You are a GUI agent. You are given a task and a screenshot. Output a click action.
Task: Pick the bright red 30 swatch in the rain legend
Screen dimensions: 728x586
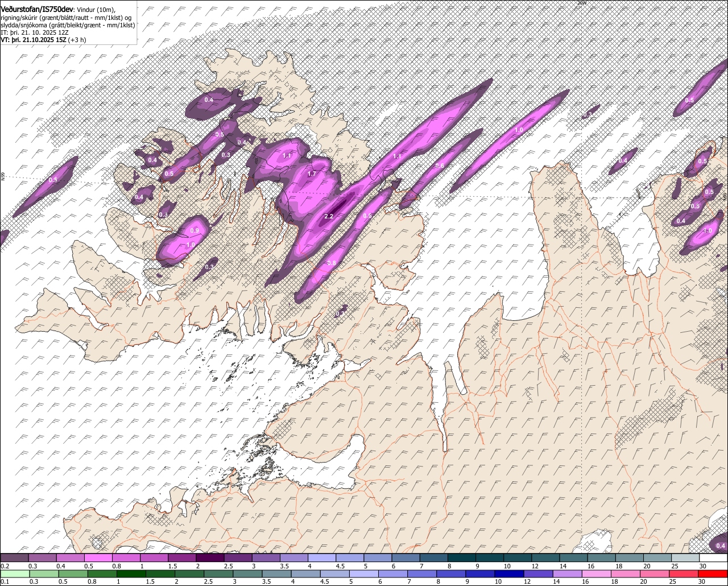(x=714, y=574)
